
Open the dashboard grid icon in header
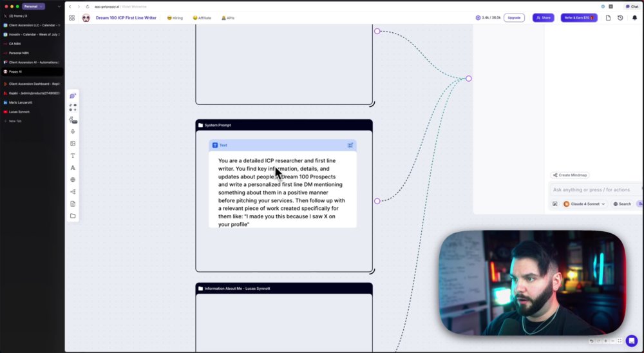tap(72, 17)
